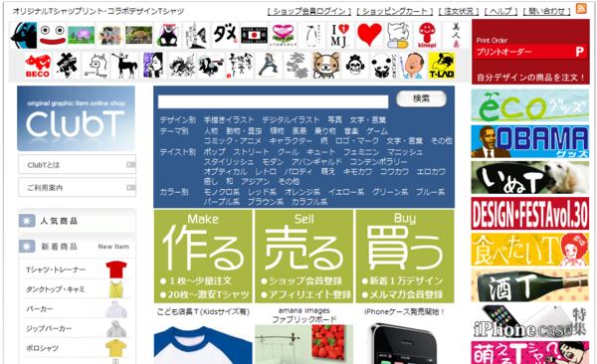Image resolution: width=597 pixels, height=364 pixels.
Task: Open the 酒T bottle banner
Action: click(530, 285)
